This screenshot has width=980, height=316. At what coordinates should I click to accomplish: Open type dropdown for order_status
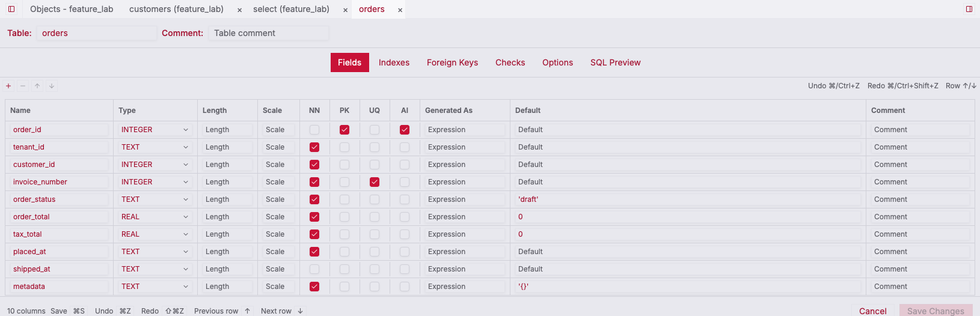(x=155, y=199)
